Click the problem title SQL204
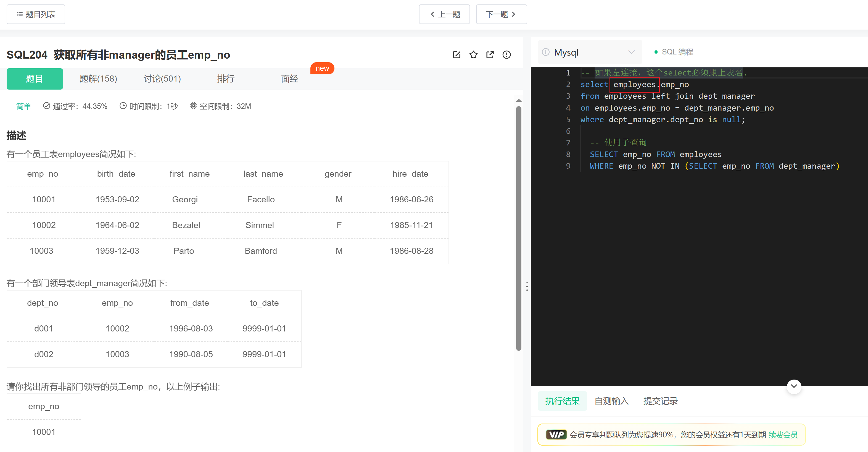868x452 pixels. 27,55
